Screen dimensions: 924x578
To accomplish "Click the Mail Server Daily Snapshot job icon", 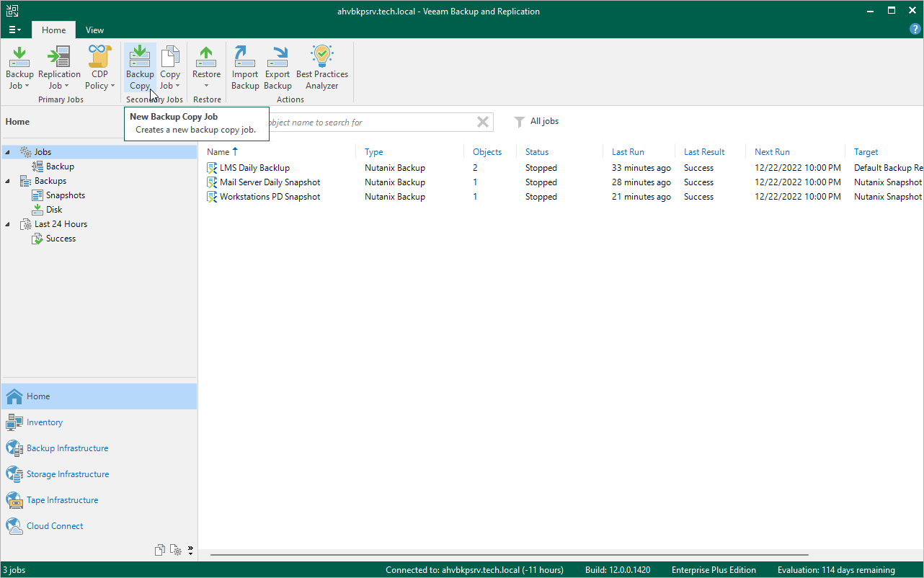I will point(212,182).
